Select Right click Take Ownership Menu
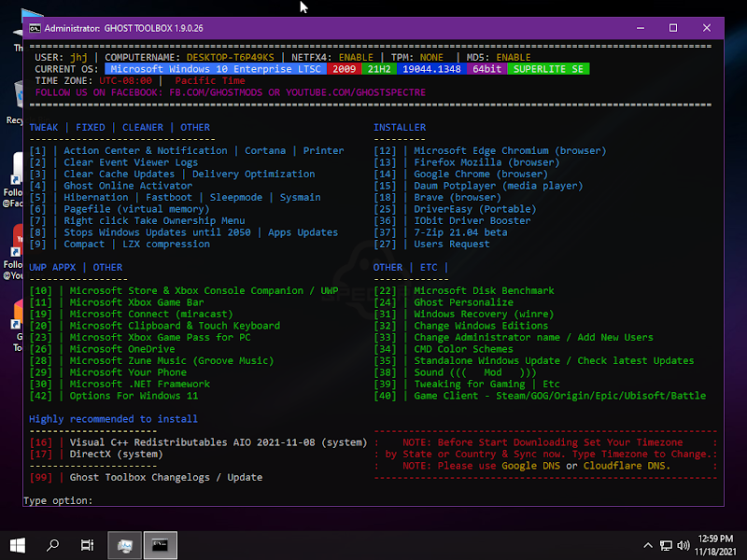The height and width of the screenshot is (560, 747). [x=154, y=220]
